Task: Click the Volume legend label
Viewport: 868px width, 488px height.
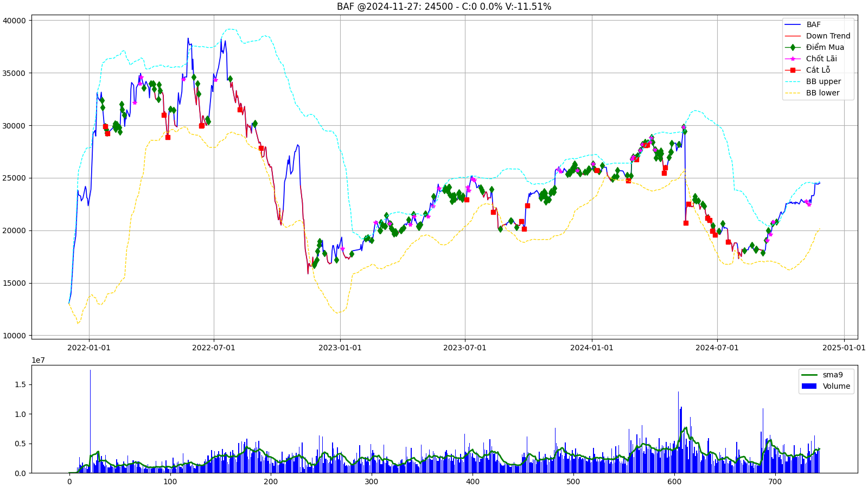Action: click(x=836, y=386)
